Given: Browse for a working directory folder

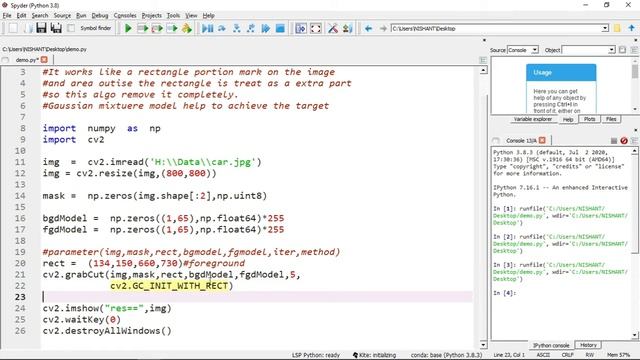Looking at the screenshot, I should 617,28.
